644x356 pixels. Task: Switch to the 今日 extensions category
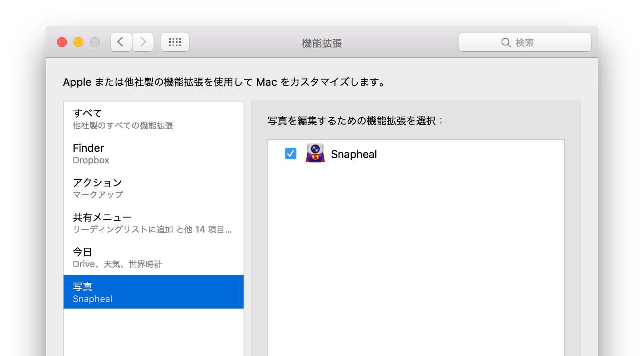point(154,257)
